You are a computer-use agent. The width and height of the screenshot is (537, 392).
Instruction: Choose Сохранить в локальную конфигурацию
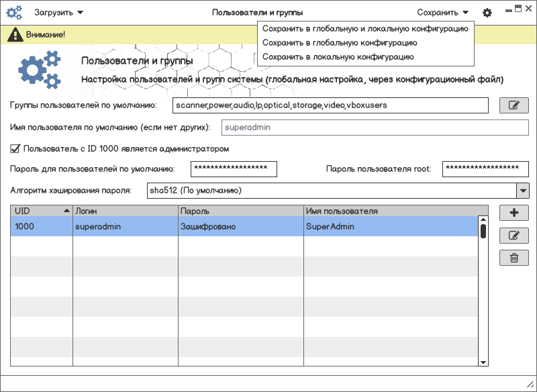pos(338,57)
